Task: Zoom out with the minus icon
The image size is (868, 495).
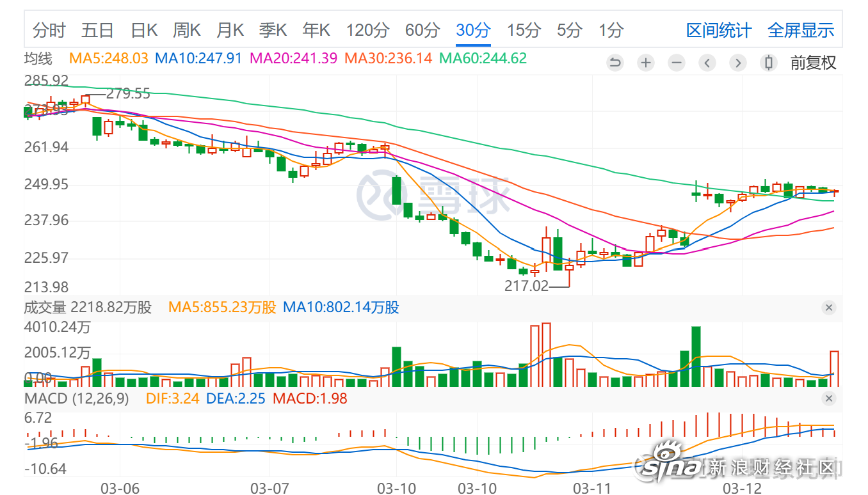Action: tap(677, 63)
